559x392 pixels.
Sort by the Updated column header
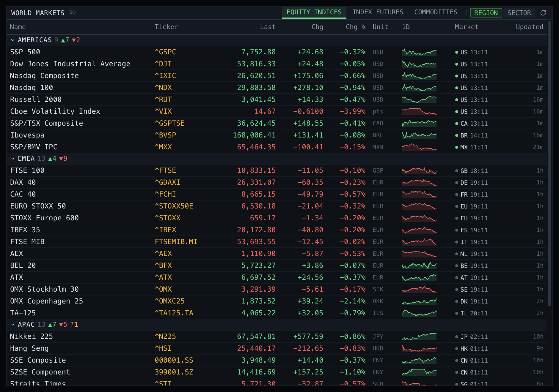coord(530,27)
